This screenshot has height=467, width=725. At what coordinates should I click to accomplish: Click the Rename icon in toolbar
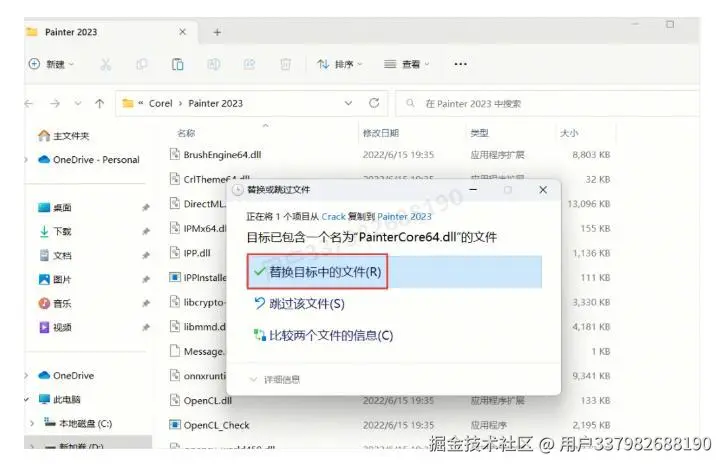click(x=213, y=64)
